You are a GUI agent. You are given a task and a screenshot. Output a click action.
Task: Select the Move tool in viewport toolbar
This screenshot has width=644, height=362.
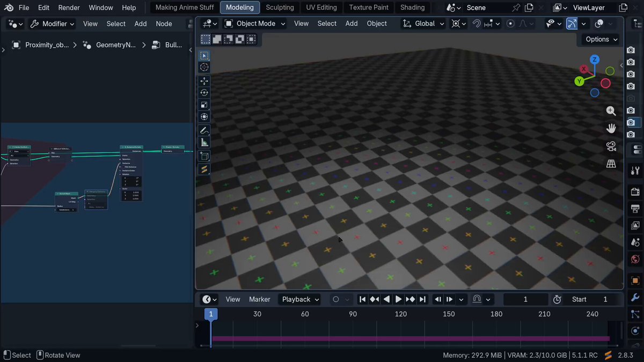tap(204, 81)
